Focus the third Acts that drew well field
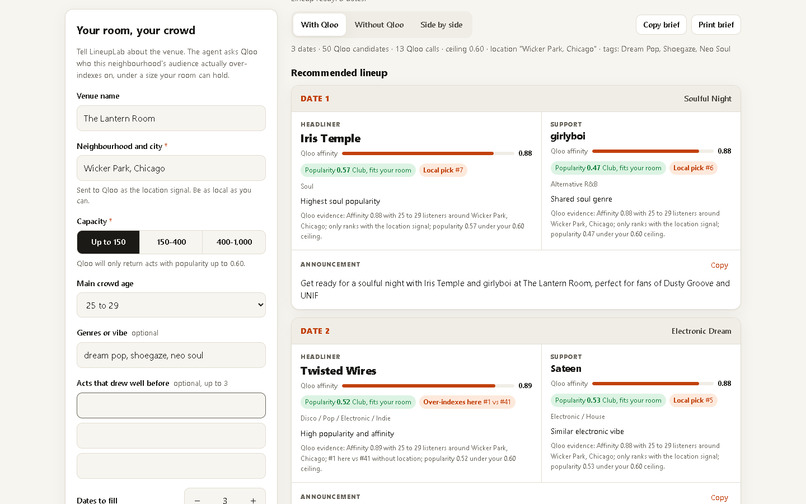This screenshot has height=504, width=806. click(171, 466)
